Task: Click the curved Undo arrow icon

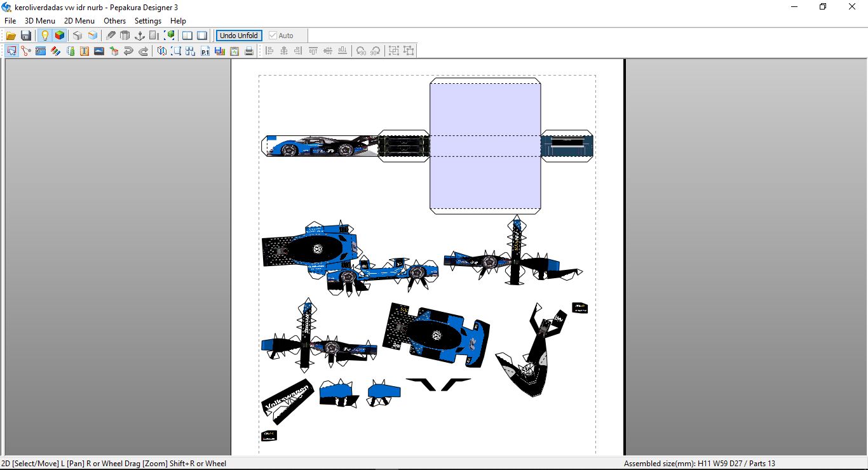Action: click(128, 51)
